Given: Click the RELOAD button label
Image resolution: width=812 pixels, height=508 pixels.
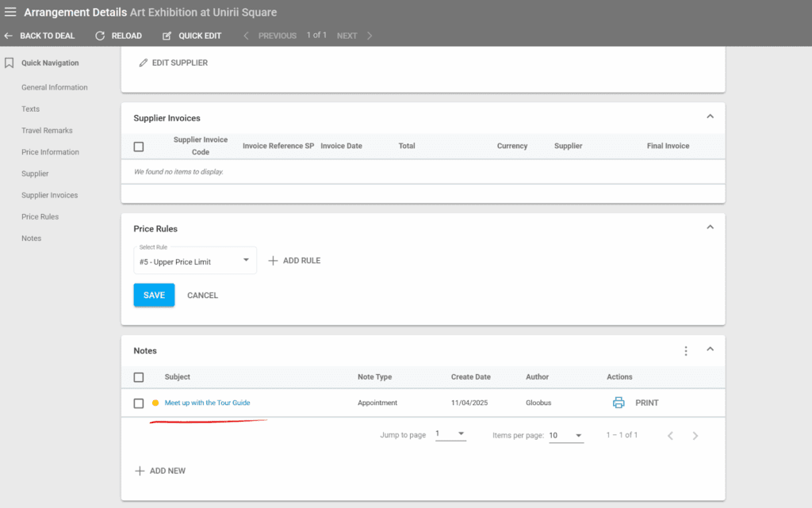Looking at the screenshot, I should pyautogui.click(x=126, y=36).
